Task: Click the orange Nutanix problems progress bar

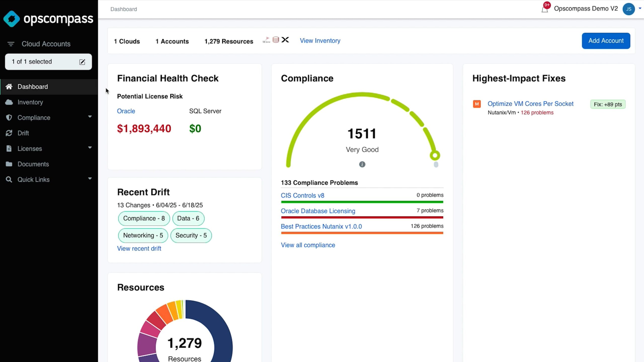Action: click(x=362, y=233)
